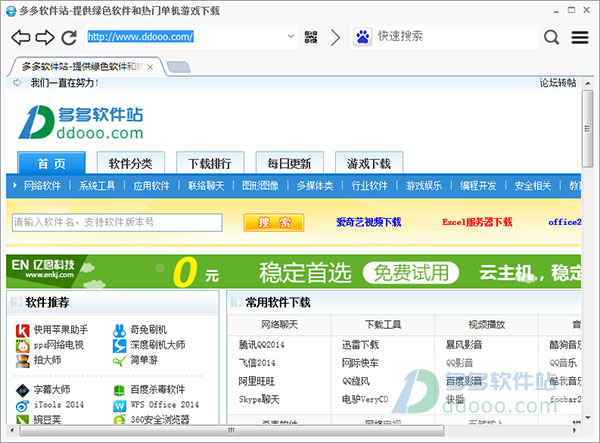This screenshot has height=443, width=600.
Task: Open the 应用软件 category
Action: (151, 186)
